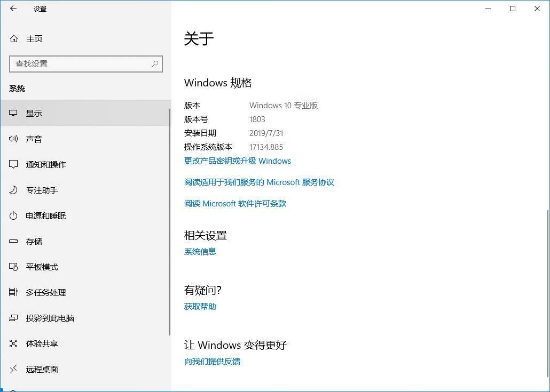Open 系统信息 link
Image resolution: width=550 pixels, height=392 pixels.
(200, 252)
